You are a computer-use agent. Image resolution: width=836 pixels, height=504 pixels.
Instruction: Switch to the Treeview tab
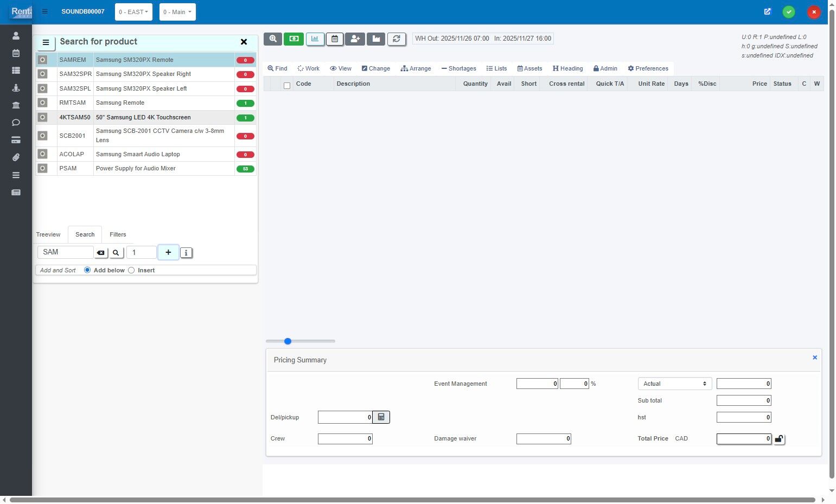pos(48,234)
